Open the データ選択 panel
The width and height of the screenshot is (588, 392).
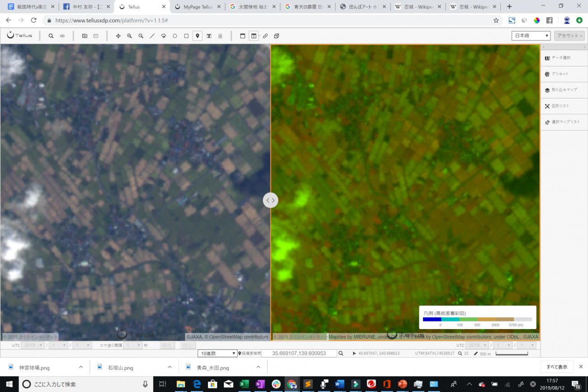[564, 58]
